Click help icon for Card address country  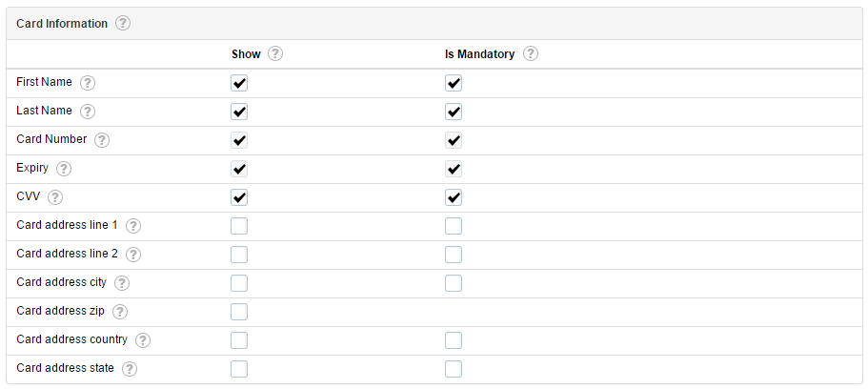point(143,340)
